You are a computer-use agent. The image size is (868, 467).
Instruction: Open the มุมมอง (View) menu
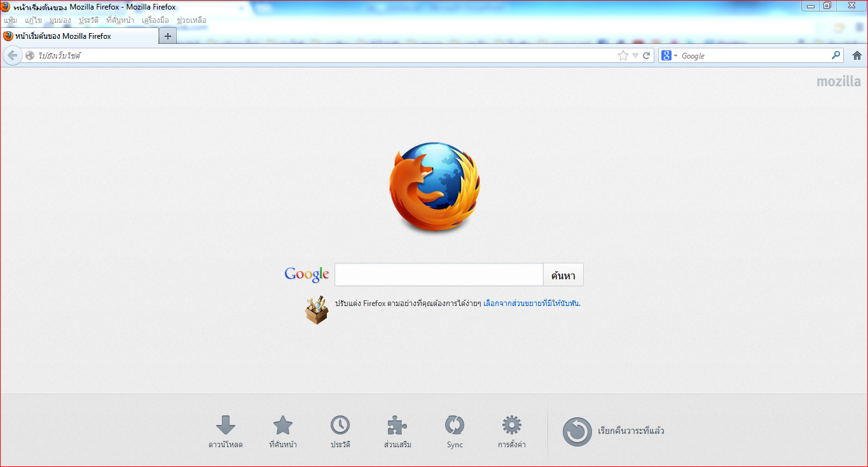click(60, 20)
